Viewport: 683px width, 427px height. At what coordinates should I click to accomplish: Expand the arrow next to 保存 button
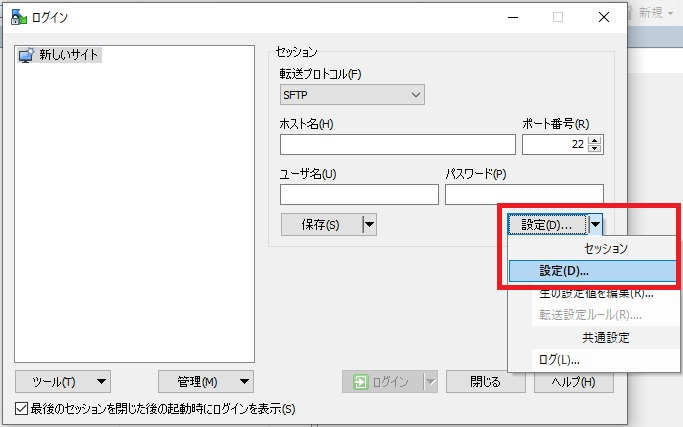click(x=369, y=225)
